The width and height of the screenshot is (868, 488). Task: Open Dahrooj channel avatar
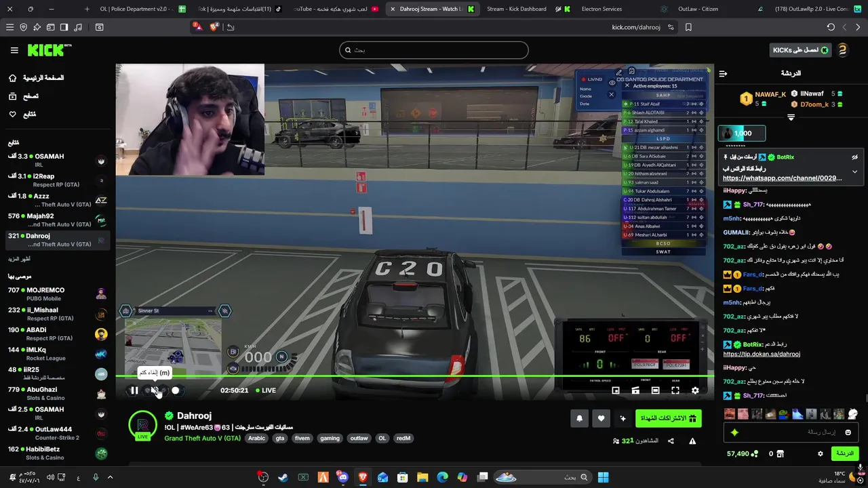[142, 425]
